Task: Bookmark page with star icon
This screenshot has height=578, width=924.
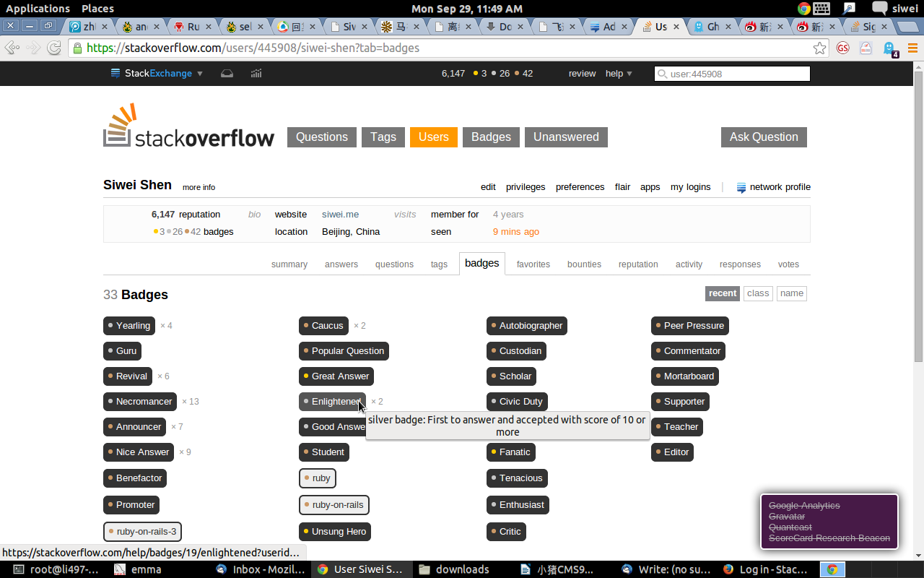Action: (x=820, y=48)
